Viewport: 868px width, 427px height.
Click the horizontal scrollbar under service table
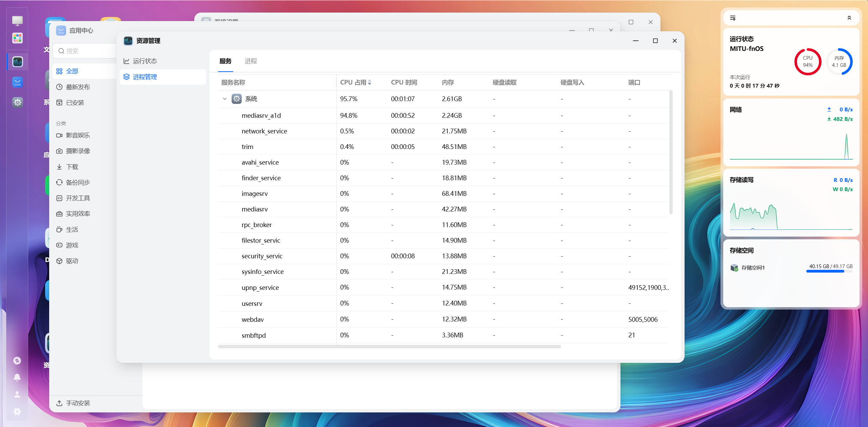[389, 347]
